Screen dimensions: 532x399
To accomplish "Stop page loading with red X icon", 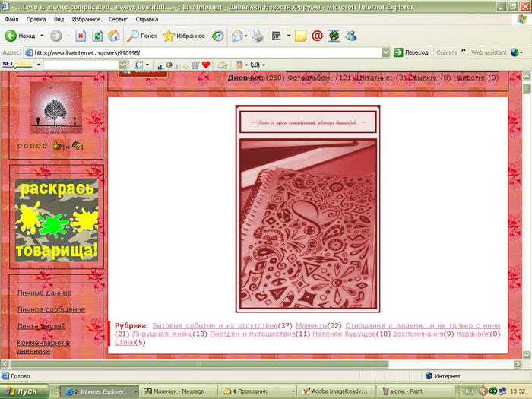I will pyautogui.click(x=81, y=36).
